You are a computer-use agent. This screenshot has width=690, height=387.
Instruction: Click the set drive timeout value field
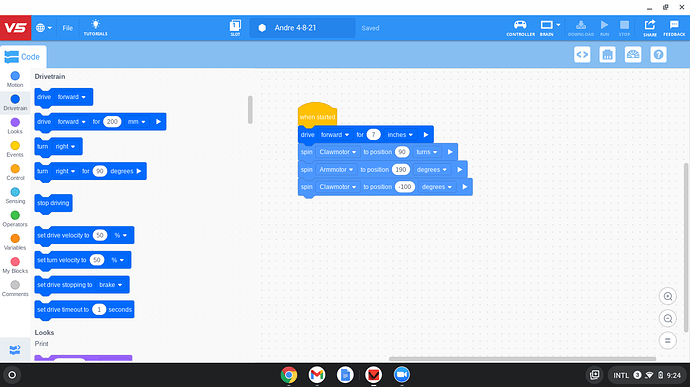coord(99,310)
